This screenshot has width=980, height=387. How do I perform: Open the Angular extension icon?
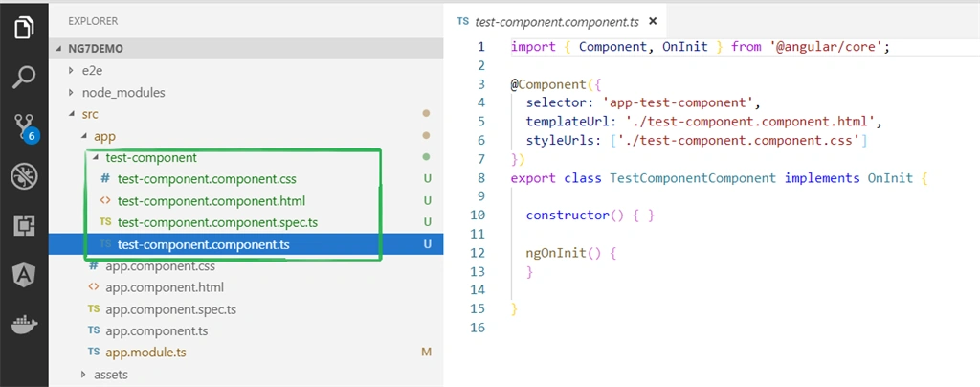point(24,275)
